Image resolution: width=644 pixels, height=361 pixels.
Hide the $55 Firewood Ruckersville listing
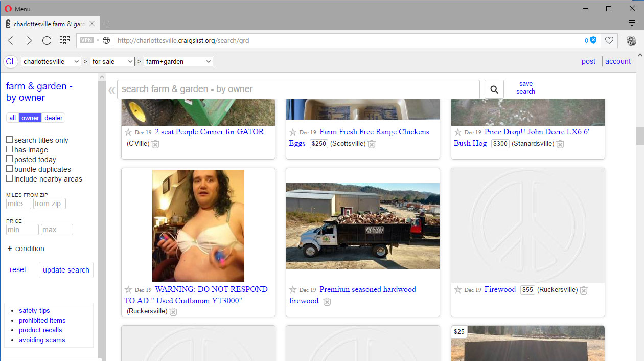[x=584, y=290]
